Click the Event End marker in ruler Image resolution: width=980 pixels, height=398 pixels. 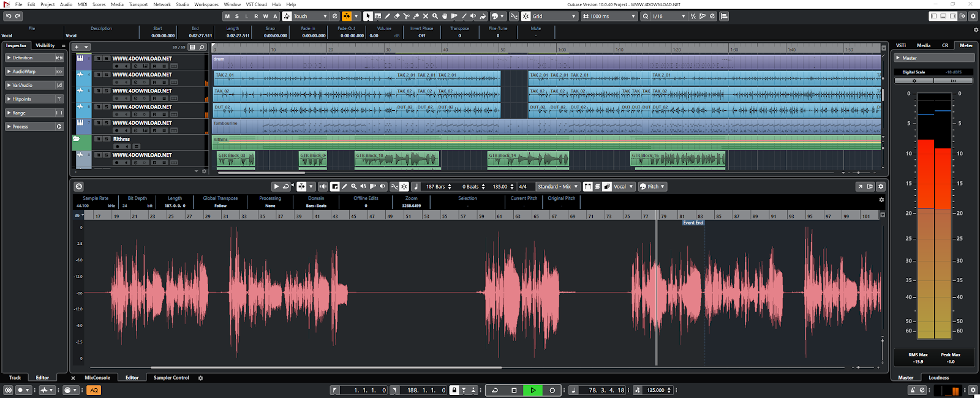coord(693,223)
